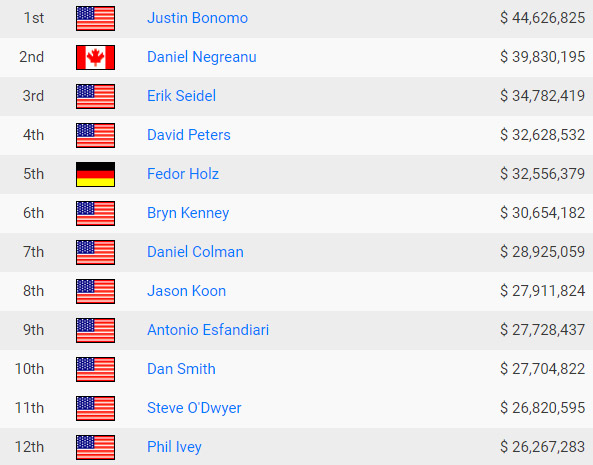593x465 pixels.
Task: Open Daniel Colman's profile link
Action: pyautogui.click(x=195, y=252)
